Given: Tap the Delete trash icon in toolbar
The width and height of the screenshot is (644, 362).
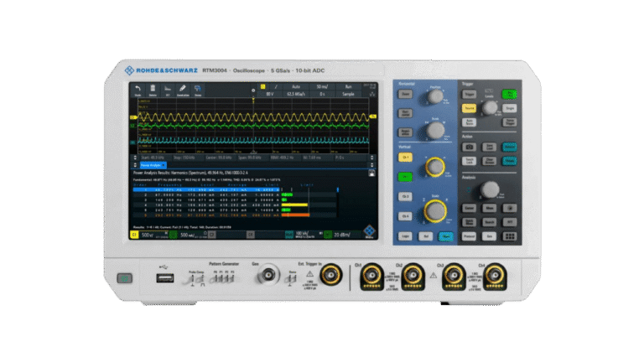Looking at the screenshot, I should (x=153, y=89).
